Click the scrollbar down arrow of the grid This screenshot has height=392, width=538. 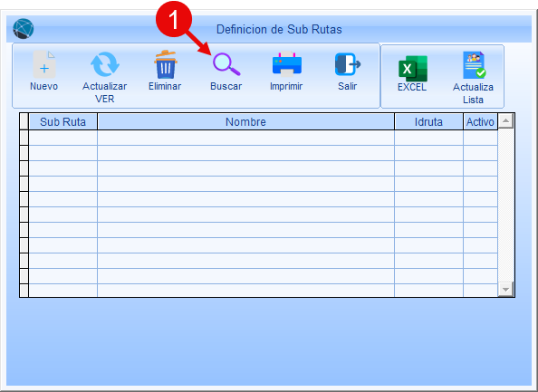505,289
